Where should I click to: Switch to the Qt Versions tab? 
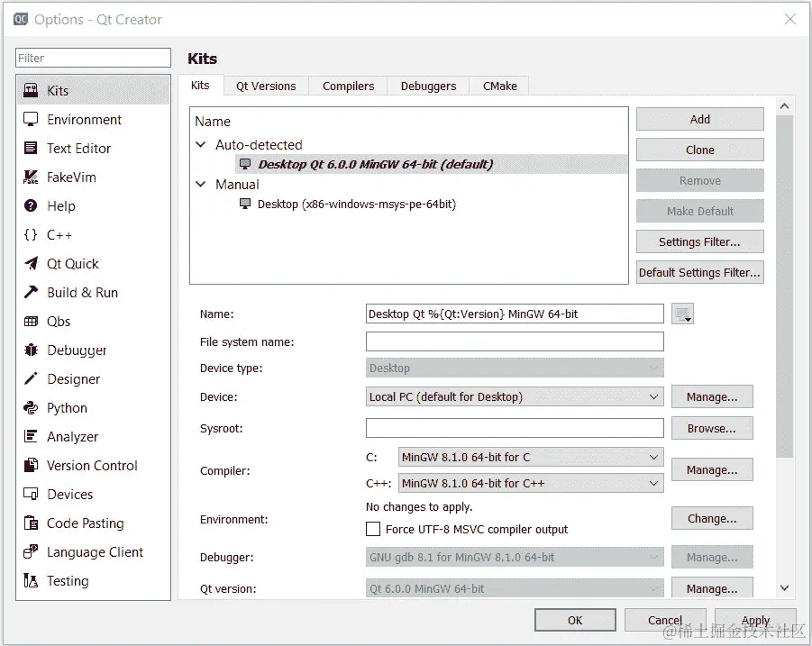coord(266,86)
